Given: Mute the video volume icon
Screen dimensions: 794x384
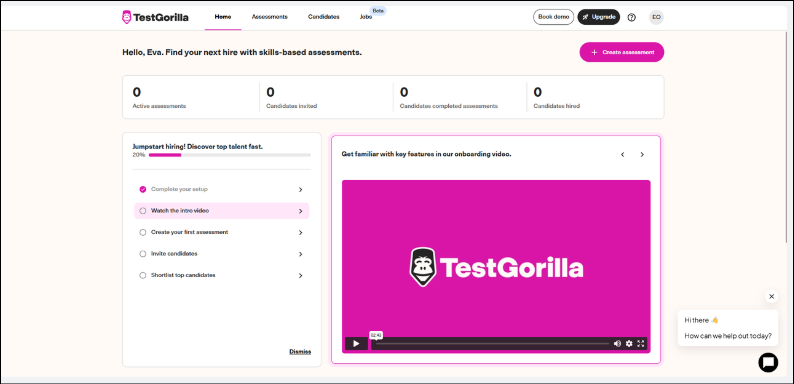Looking at the screenshot, I should pos(617,343).
